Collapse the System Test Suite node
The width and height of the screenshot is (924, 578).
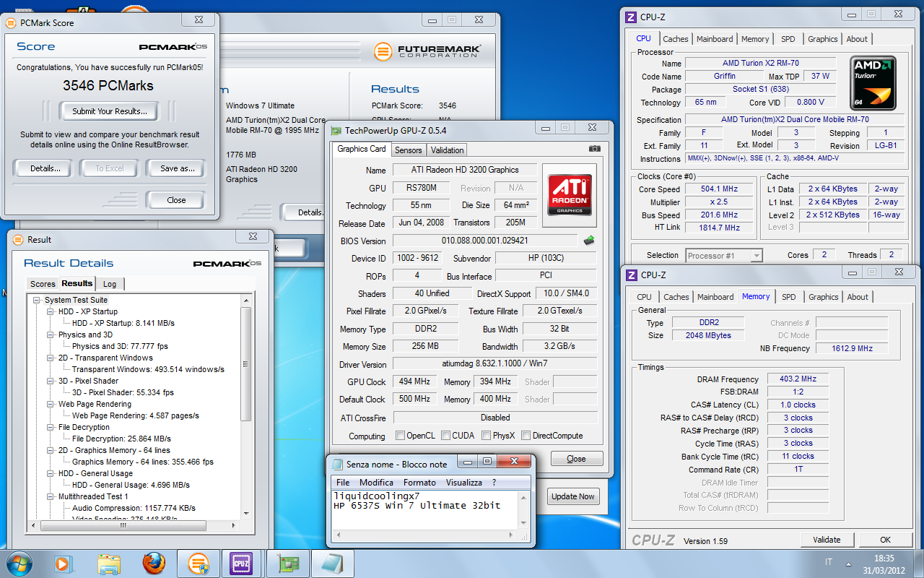pyautogui.click(x=37, y=300)
